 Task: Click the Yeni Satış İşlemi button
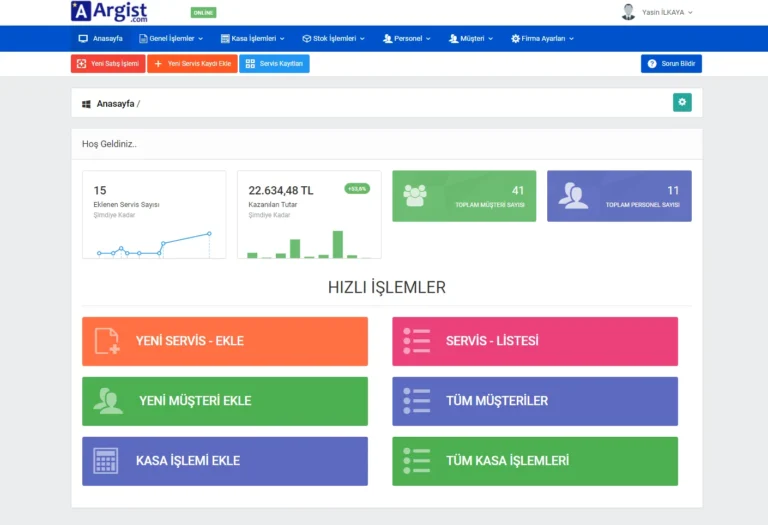pos(108,64)
